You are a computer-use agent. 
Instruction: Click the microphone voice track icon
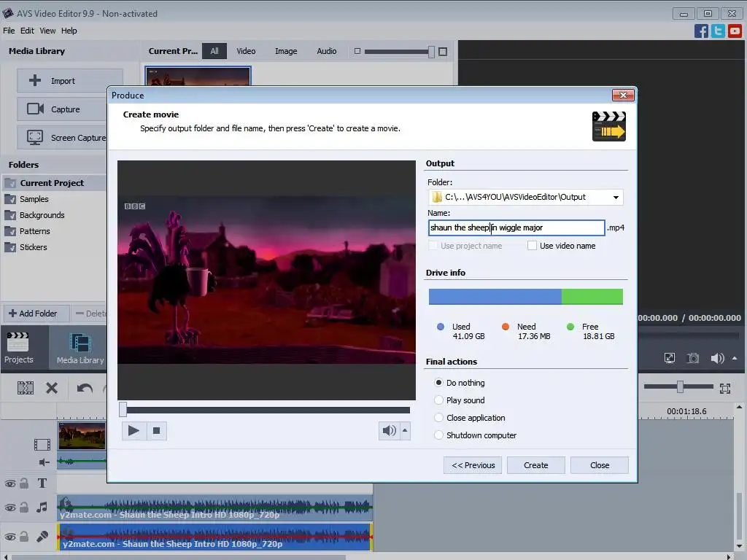coord(42,536)
